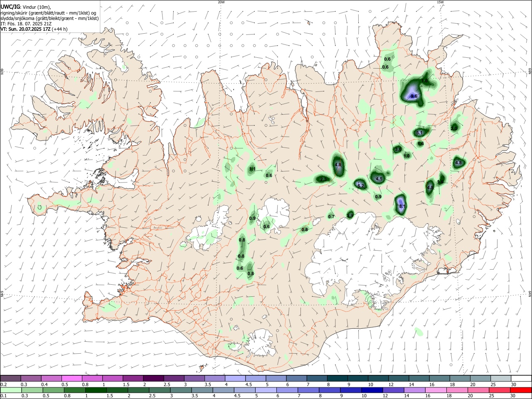This screenshot has width=532, height=399.
Task: Select the palest green 0.1–0.3 rain legend swatch
Action: click(x=10, y=390)
